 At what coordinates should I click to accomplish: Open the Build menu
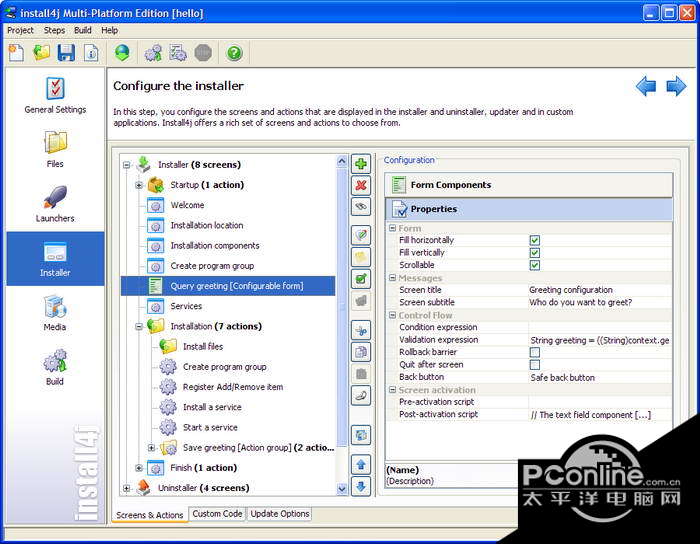pos(83,30)
